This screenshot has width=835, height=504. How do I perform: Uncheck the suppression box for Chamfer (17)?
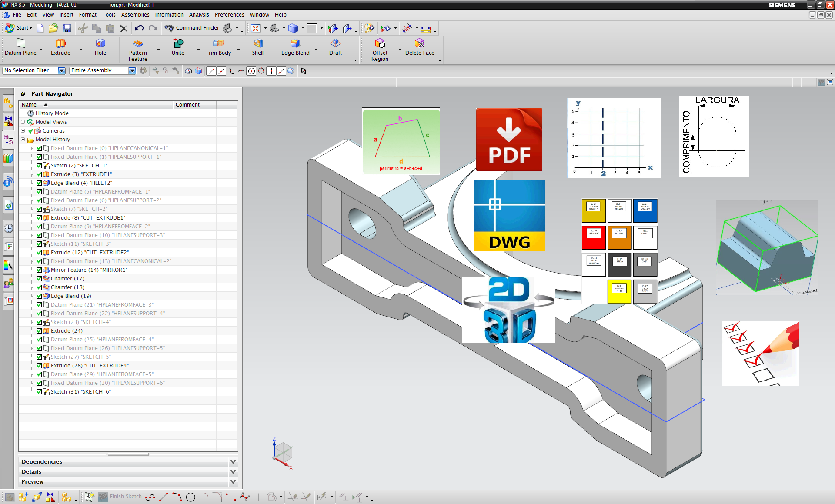[x=39, y=278]
